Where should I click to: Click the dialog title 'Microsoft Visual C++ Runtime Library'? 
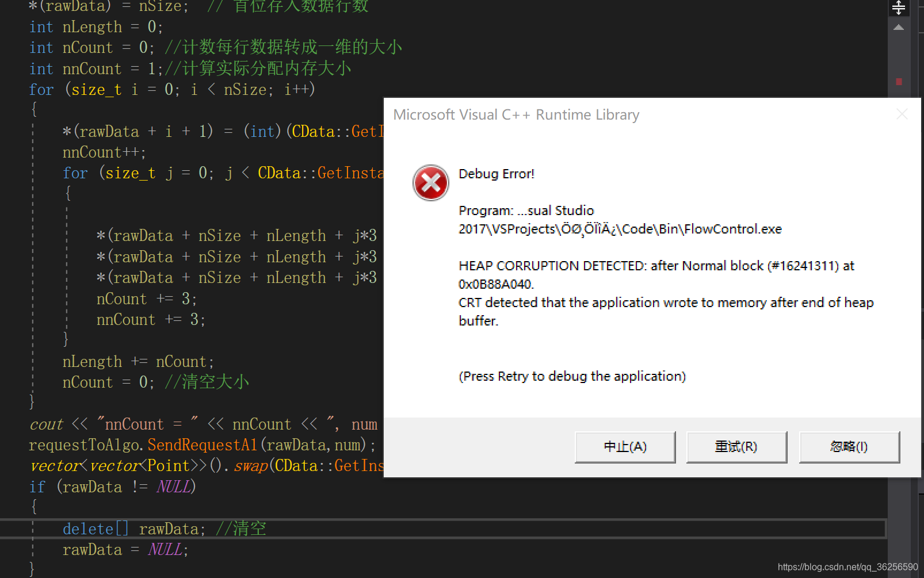(516, 114)
